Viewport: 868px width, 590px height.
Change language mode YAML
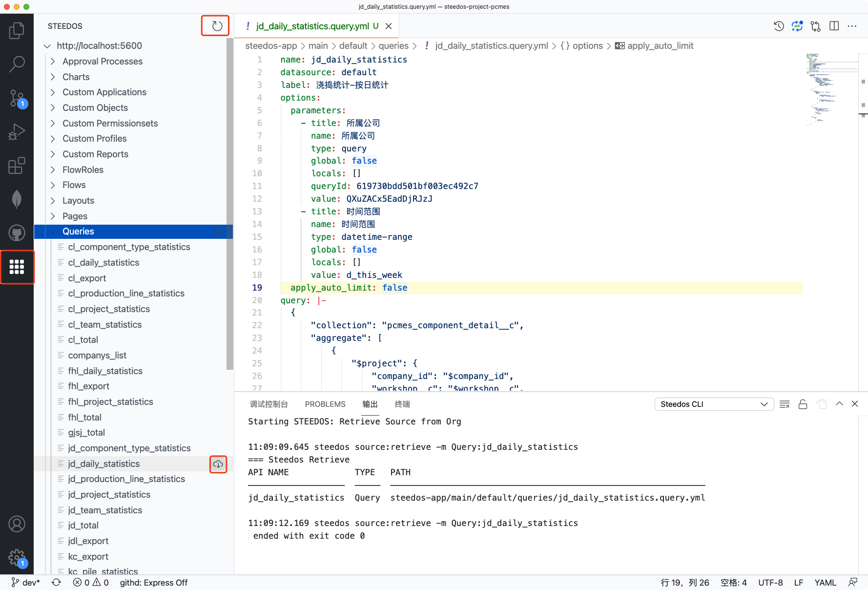click(x=825, y=582)
